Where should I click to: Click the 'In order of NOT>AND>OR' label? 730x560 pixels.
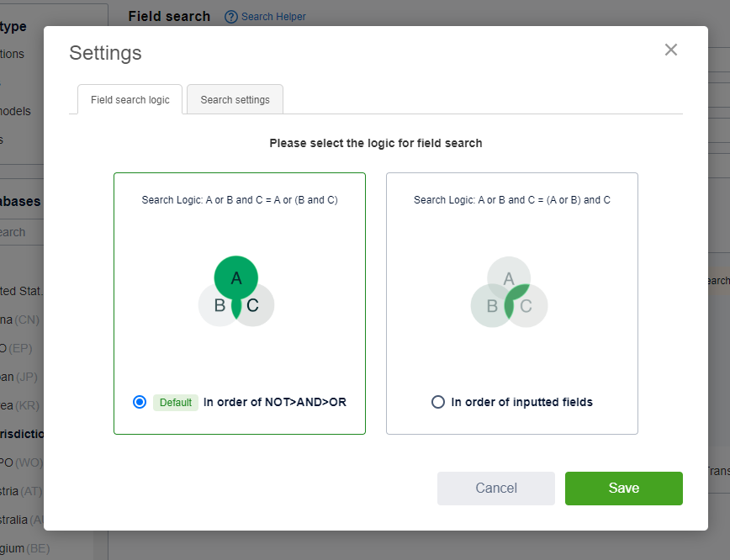(x=275, y=402)
